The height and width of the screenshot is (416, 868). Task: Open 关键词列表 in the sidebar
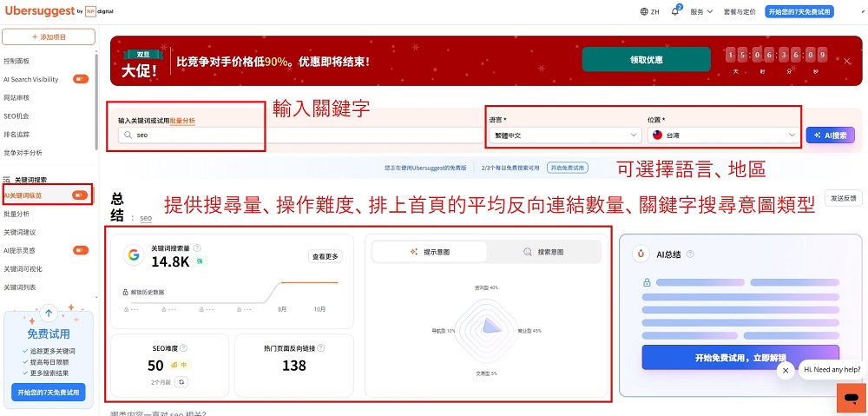point(20,287)
